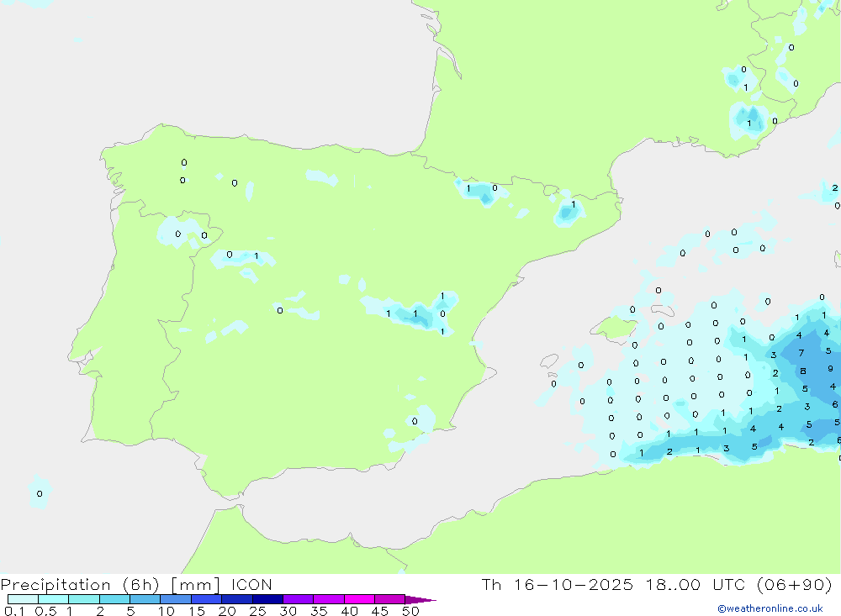Click the lightest 0.1 mm legend swatch
The height and width of the screenshot is (616, 841).
[23, 599]
